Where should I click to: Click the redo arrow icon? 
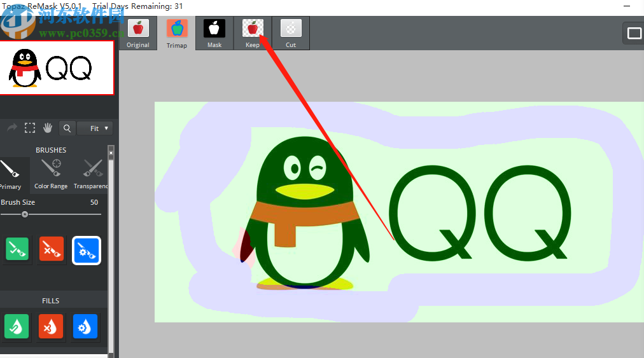click(12, 128)
